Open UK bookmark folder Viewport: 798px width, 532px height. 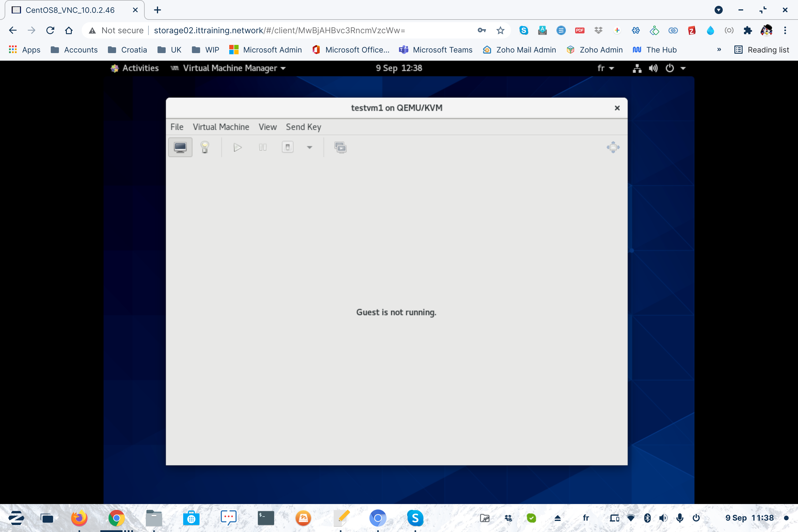169,50
